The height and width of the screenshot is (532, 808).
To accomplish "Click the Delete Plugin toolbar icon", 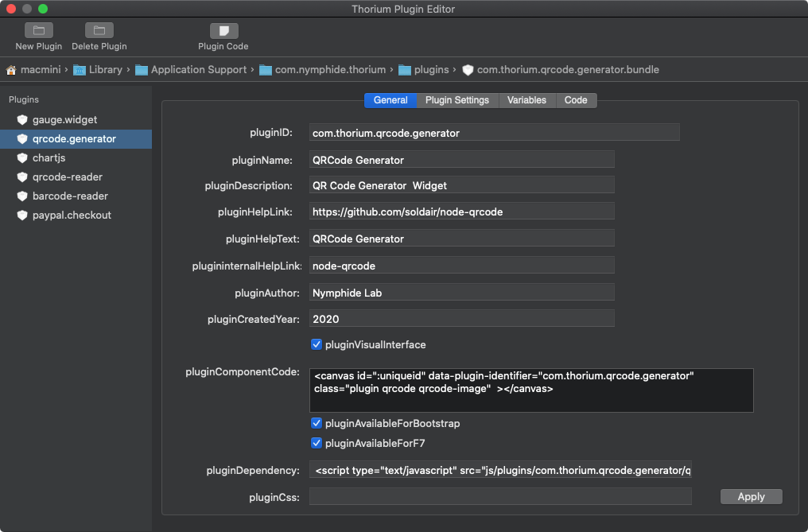I will [99, 31].
